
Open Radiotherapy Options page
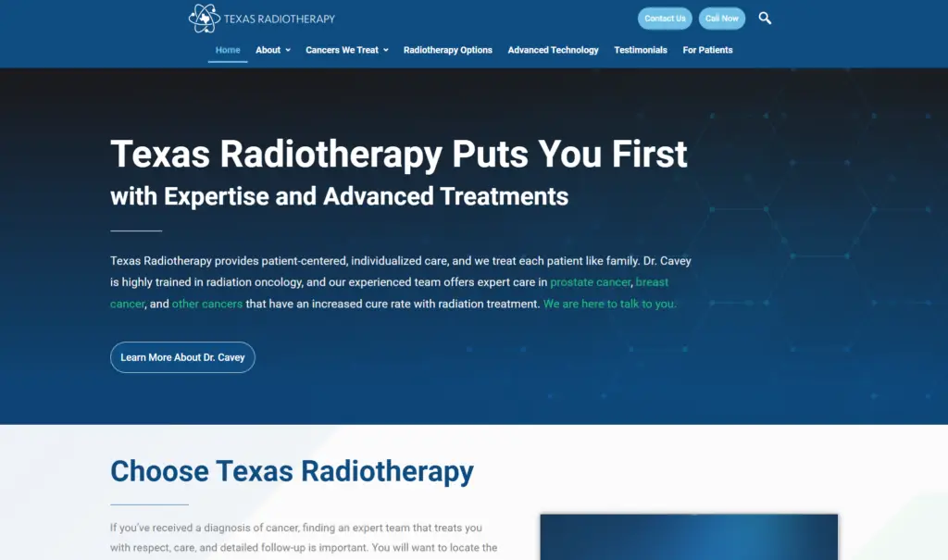click(x=448, y=50)
